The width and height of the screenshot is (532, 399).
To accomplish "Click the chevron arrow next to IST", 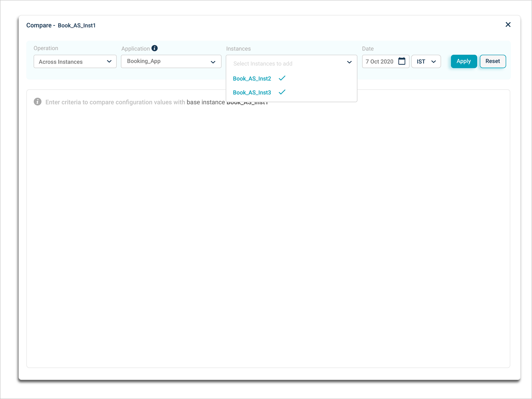I will (434, 62).
